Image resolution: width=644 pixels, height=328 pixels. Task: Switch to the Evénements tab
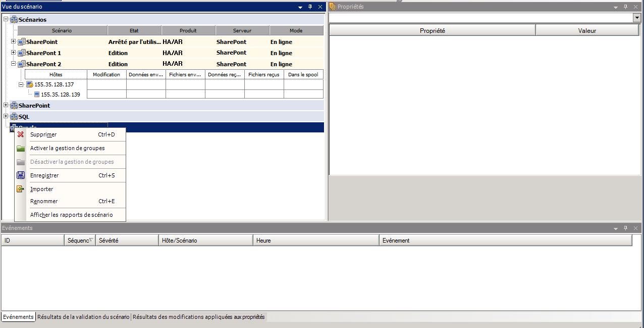(x=18, y=317)
